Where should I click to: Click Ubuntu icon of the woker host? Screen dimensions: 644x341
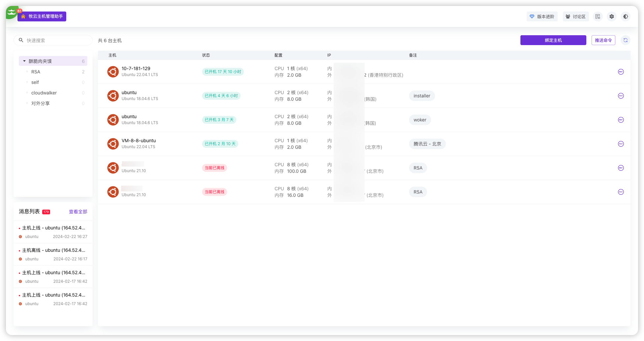click(x=113, y=120)
